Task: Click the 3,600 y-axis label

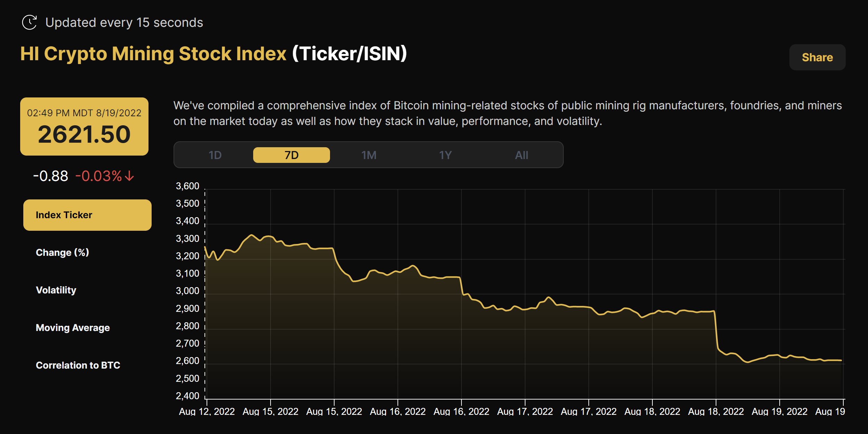Action: coord(188,186)
